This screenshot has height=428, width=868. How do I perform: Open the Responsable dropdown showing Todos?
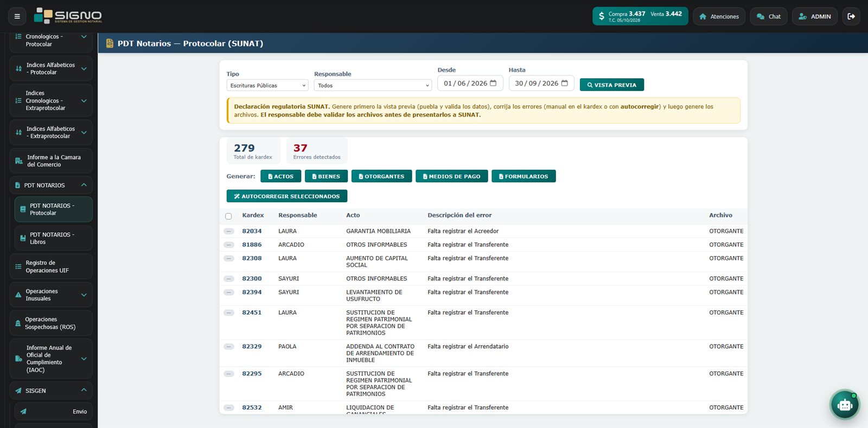373,85
